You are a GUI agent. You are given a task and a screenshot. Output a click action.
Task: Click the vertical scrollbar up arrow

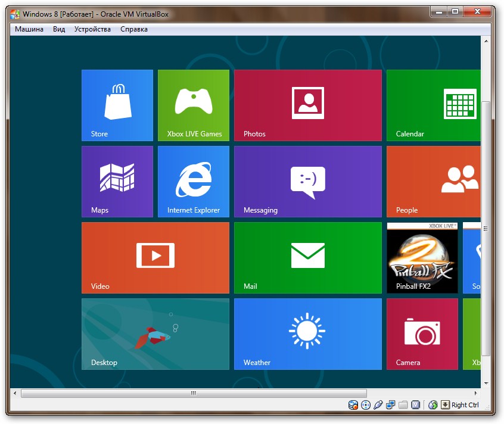coord(486,41)
